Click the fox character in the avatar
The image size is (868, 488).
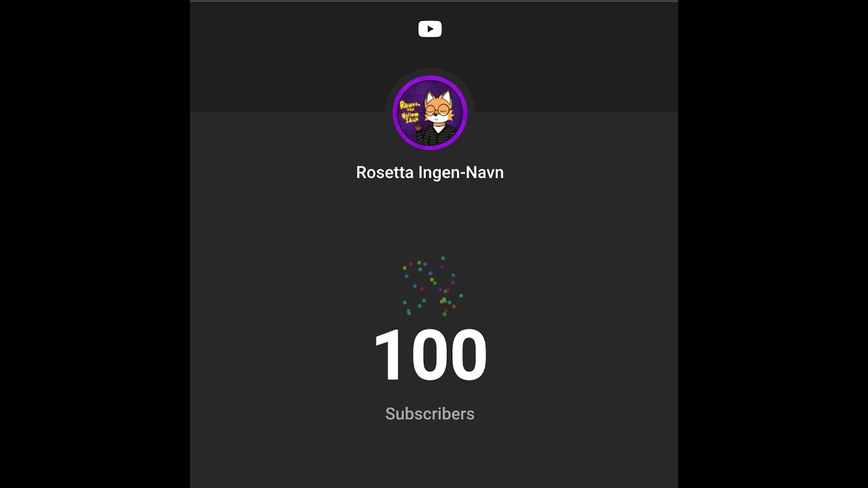pos(438,108)
